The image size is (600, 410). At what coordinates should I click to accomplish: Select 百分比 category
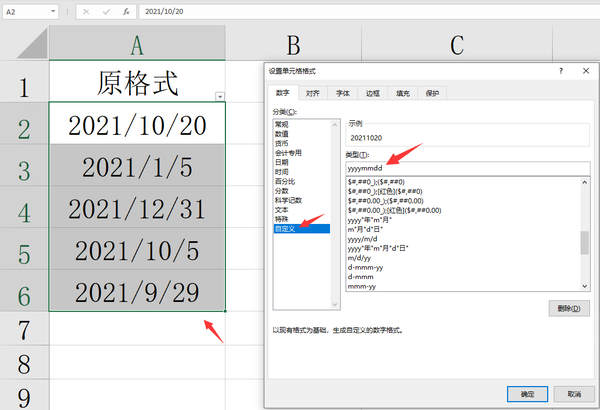click(x=302, y=181)
